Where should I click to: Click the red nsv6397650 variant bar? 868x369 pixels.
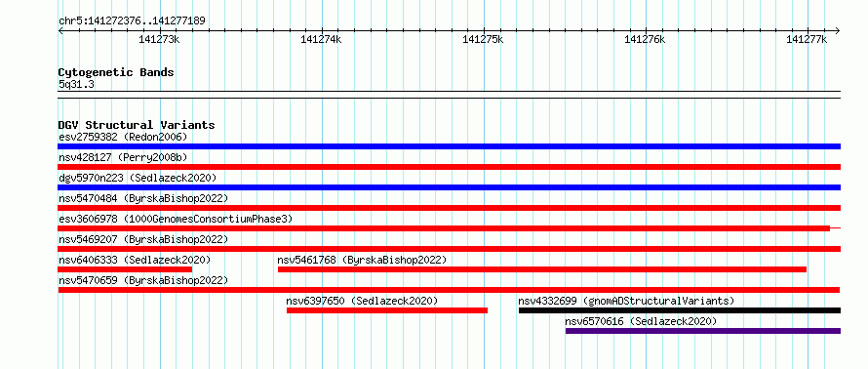tap(387, 310)
